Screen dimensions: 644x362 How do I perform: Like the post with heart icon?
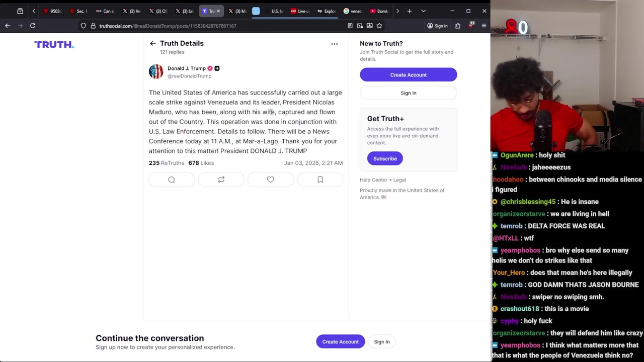pos(271,179)
